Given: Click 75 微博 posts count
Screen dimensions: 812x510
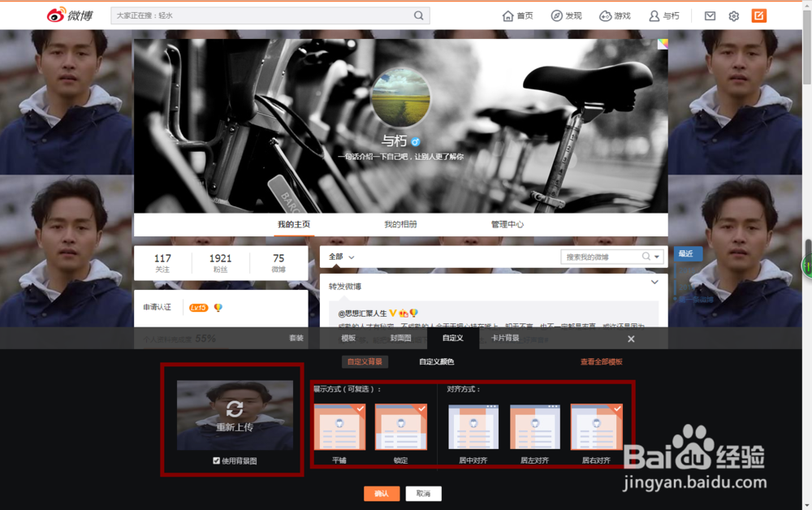Looking at the screenshot, I should click(x=279, y=262).
